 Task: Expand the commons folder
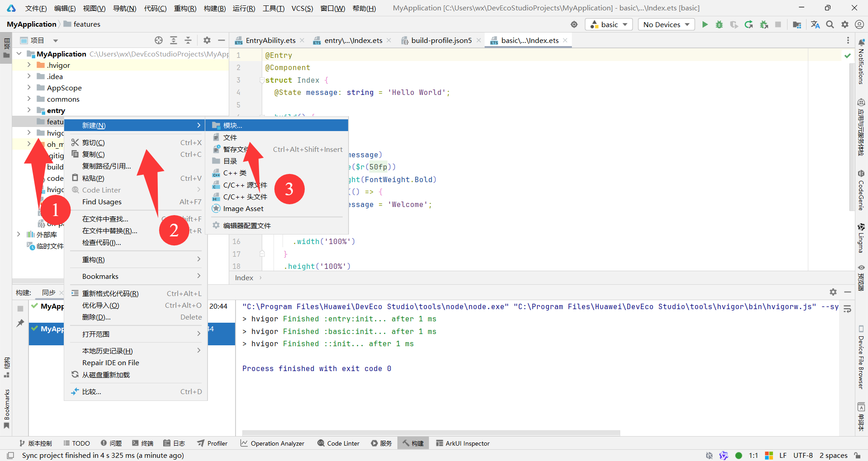click(x=28, y=99)
